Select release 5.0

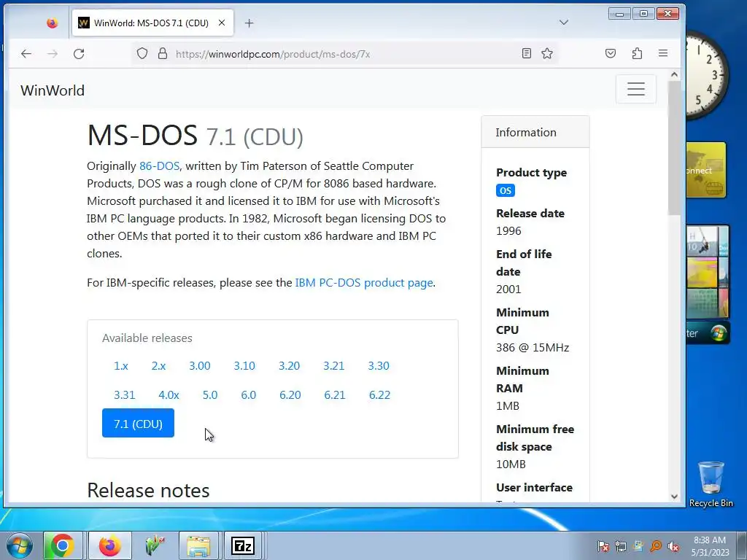pyautogui.click(x=210, y=394)
